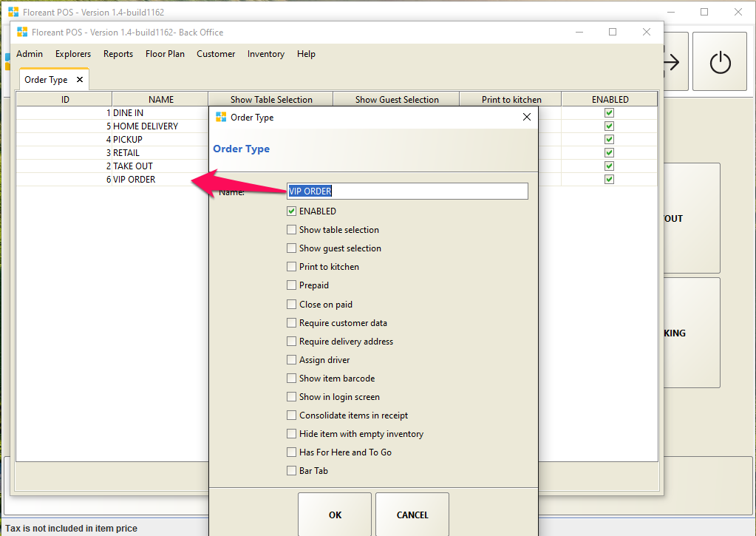
Task: Toggle ENABLED checkbox for HOME DELIVERY row
Action: pos(609,126)
